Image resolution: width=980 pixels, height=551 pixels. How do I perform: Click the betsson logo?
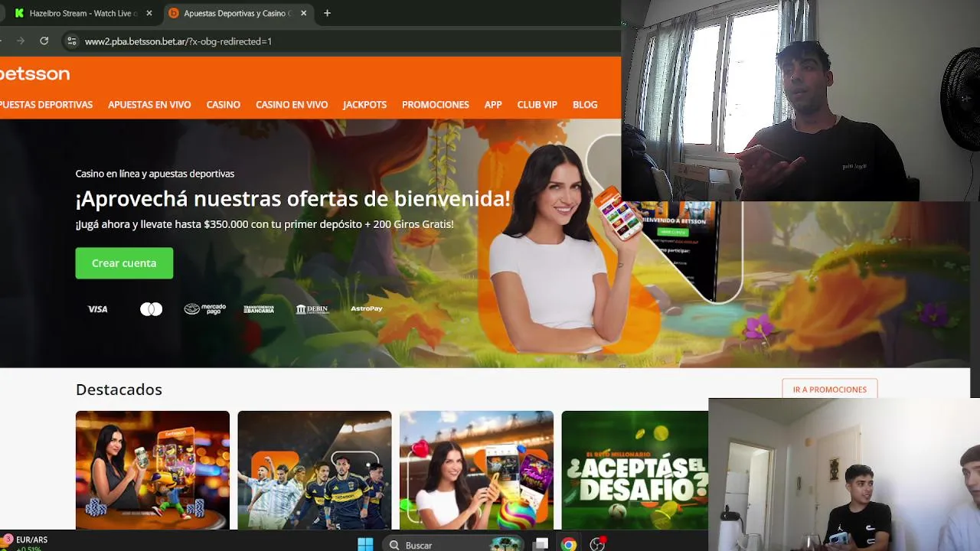[34, 73]
